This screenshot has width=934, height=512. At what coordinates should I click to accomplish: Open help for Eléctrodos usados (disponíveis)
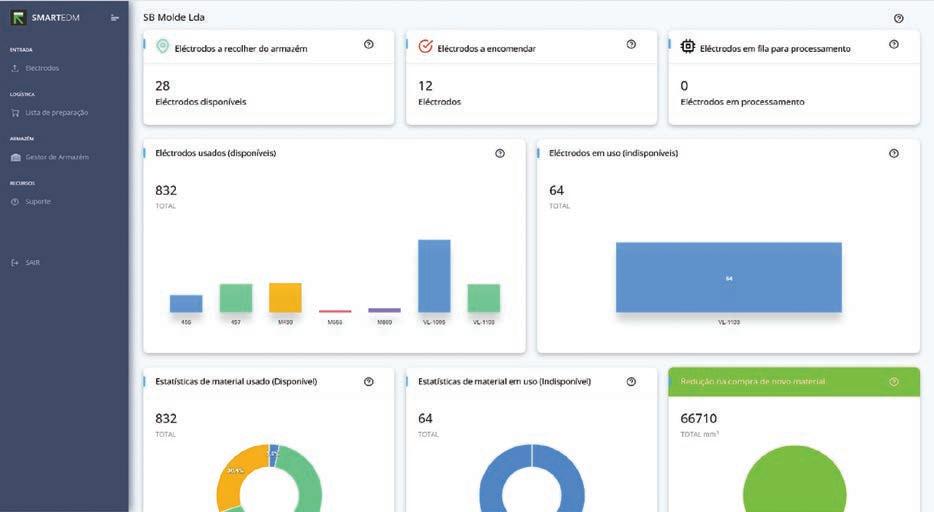coord(500,153)
